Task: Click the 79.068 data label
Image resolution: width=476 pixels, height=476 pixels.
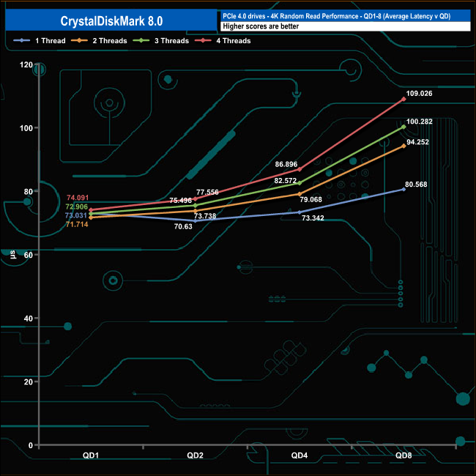Action: (310, 200)
